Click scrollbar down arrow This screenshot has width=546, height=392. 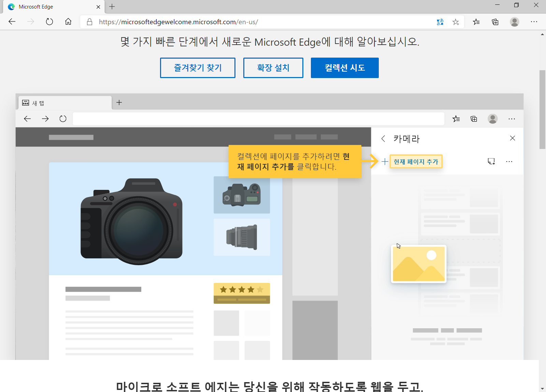click(x=542, y=389)
